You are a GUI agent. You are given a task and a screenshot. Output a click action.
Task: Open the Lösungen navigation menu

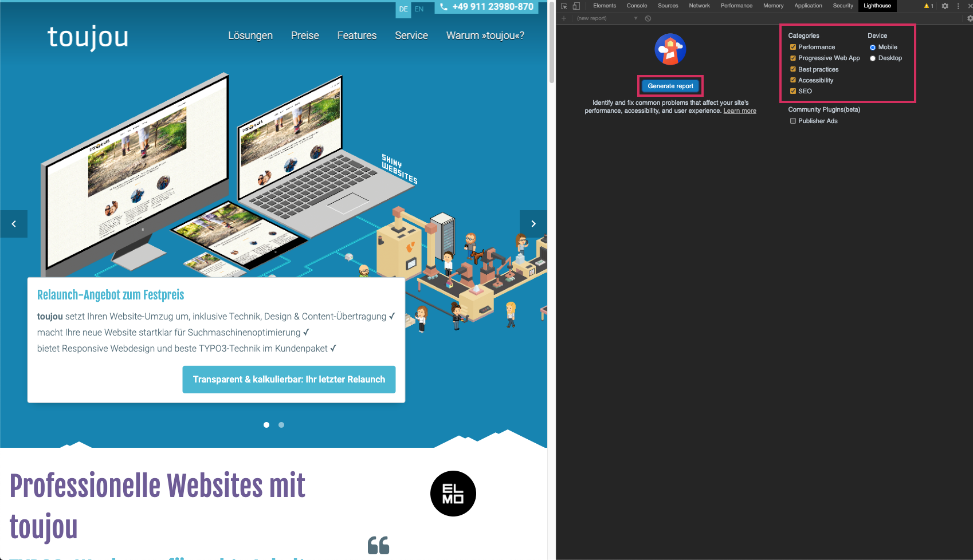[250, 36]
